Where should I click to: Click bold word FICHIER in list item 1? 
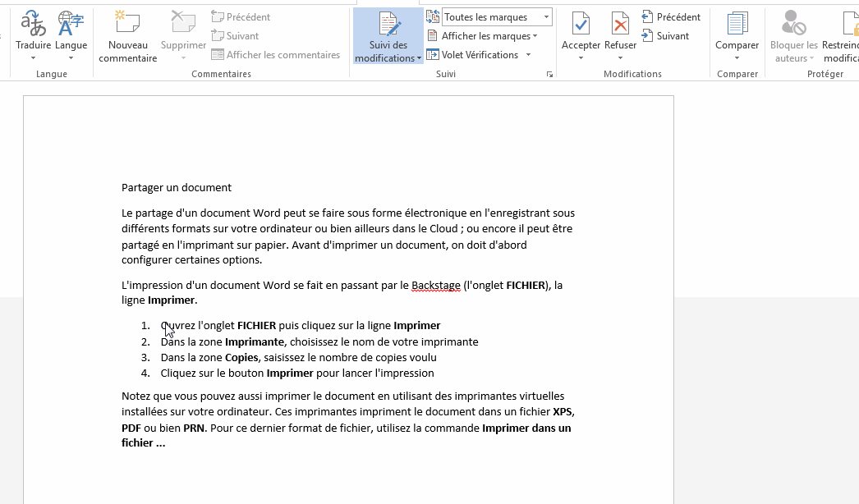click(x=256, y=325)
